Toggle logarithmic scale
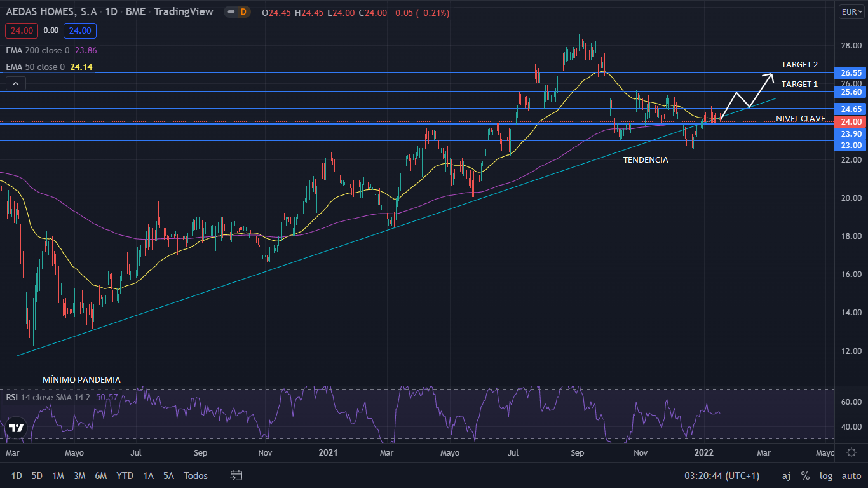868x488 pixels. pyautogui.click(x=826, y=475)
